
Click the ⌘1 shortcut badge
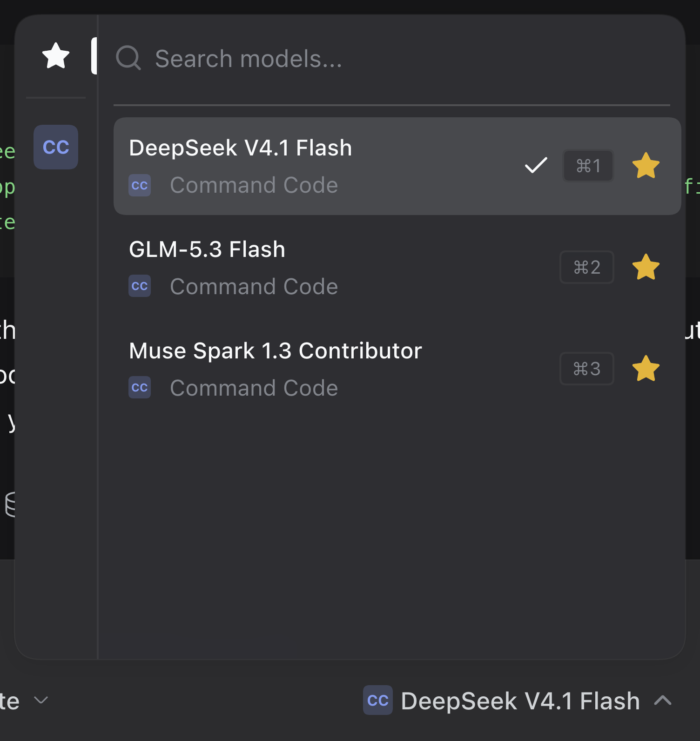click(588, 166)
